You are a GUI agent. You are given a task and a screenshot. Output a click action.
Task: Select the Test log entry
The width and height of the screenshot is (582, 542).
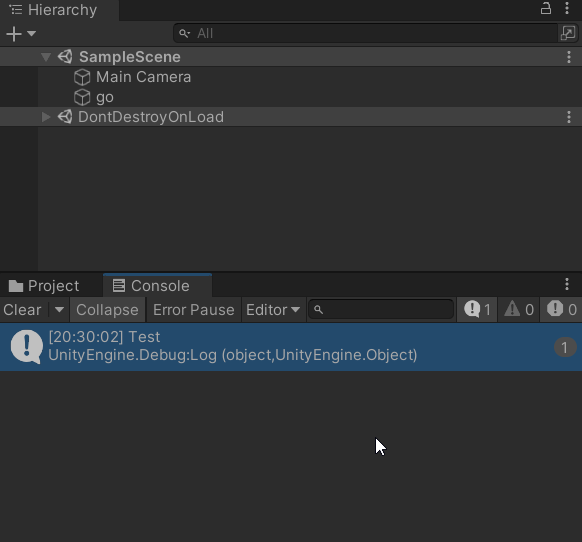coord(291,347)
